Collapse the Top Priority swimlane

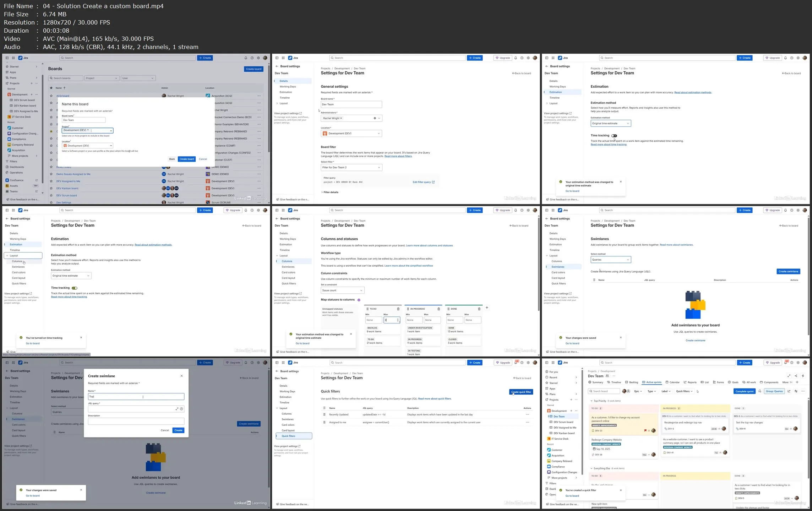(x=592, y=401)
